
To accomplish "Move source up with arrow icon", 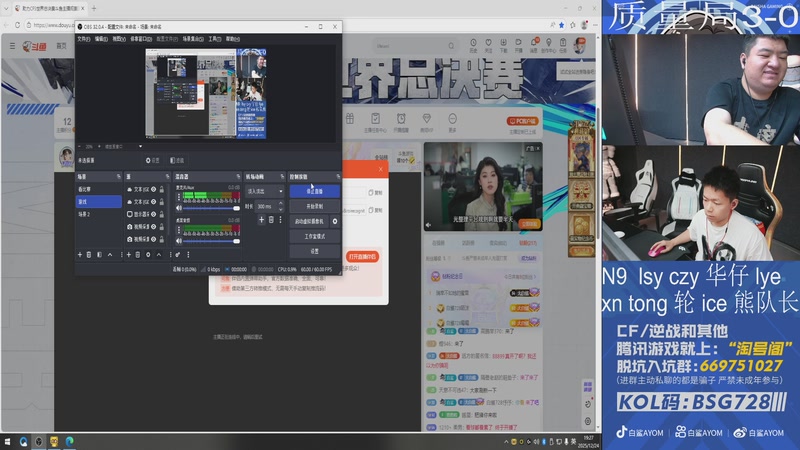I will tap(159, 255).
